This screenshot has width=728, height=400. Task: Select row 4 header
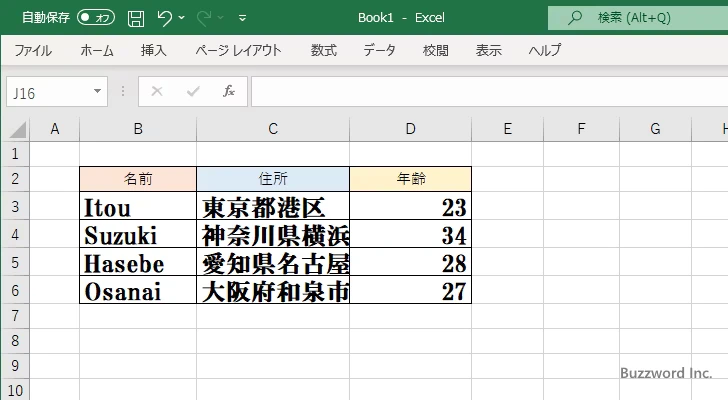15,234
